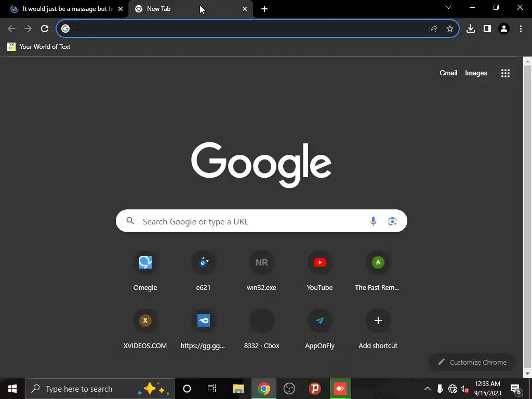Viewport: 532px width, 399px height.
Task: Go back using the browser back arrow
Action: coord(11,29)
